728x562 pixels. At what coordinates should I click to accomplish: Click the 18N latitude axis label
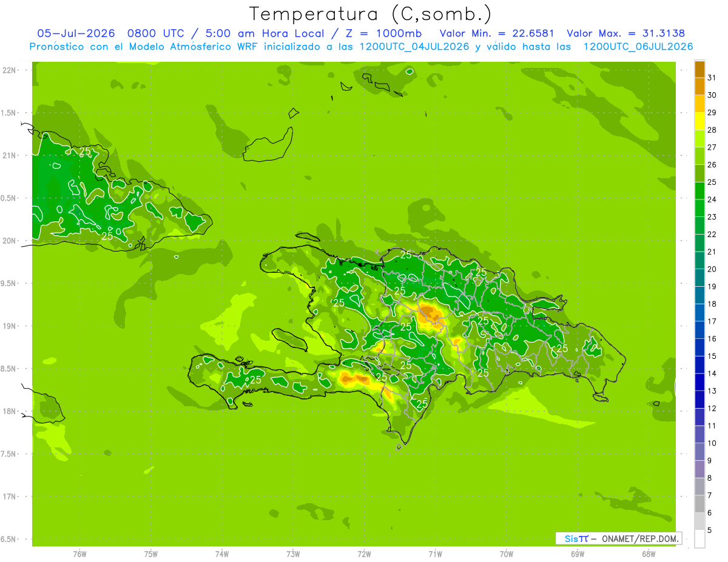[x=10, y=411]
